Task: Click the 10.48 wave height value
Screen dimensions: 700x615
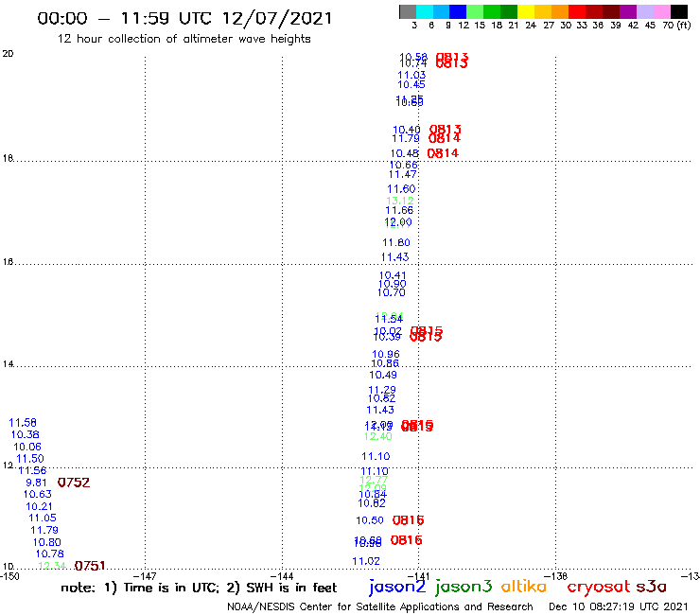Action: pos(405,153)
